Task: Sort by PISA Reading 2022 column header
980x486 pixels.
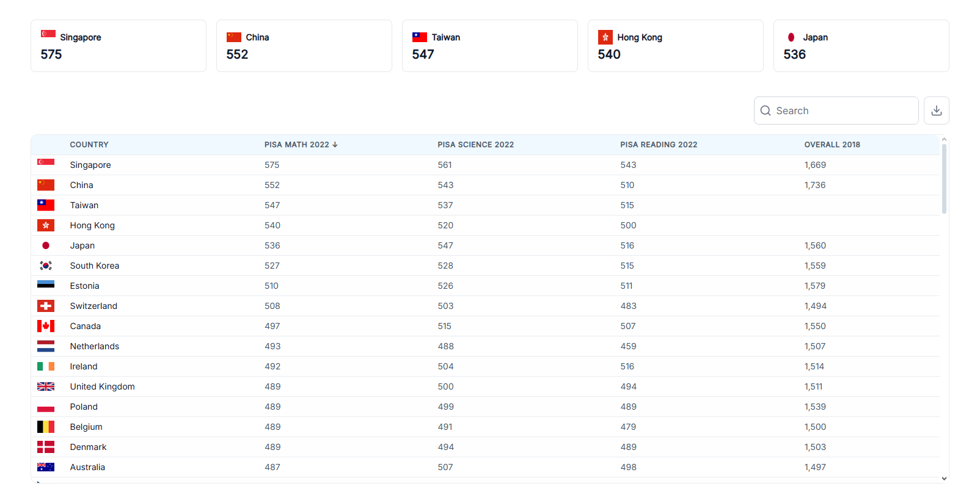Action: coord(659,145)
